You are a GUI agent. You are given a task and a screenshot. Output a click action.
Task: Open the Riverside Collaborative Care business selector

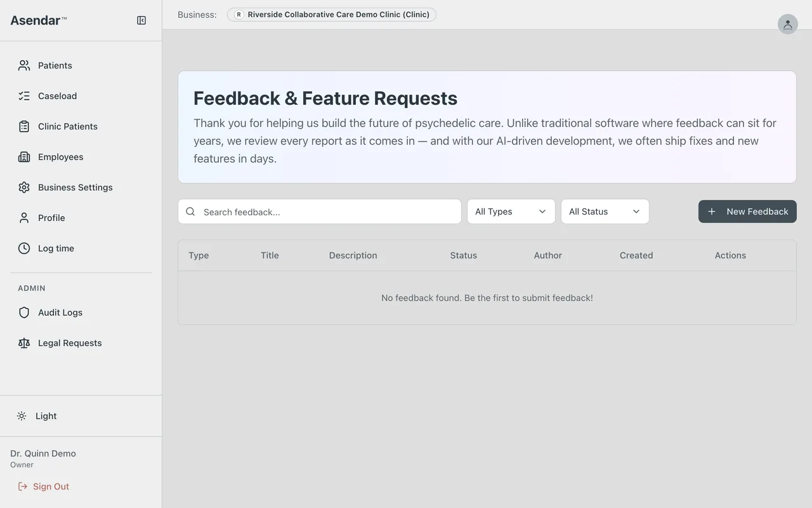tap(332, 15)
